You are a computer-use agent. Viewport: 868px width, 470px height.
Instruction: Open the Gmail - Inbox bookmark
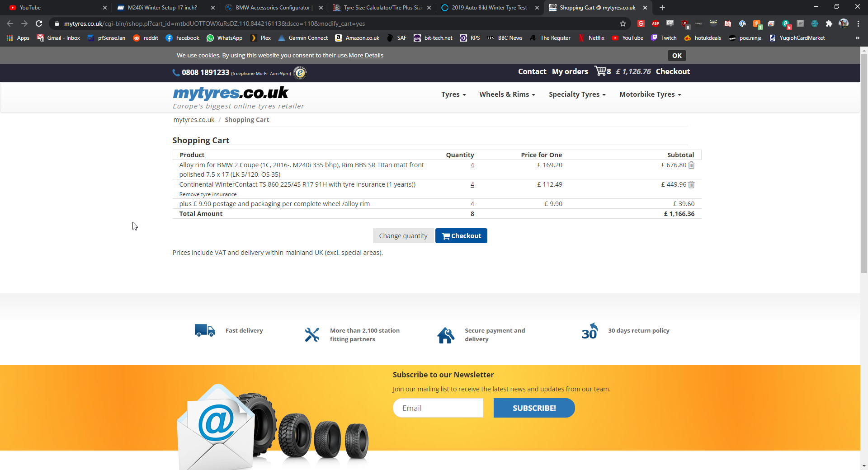coord(58,38)
